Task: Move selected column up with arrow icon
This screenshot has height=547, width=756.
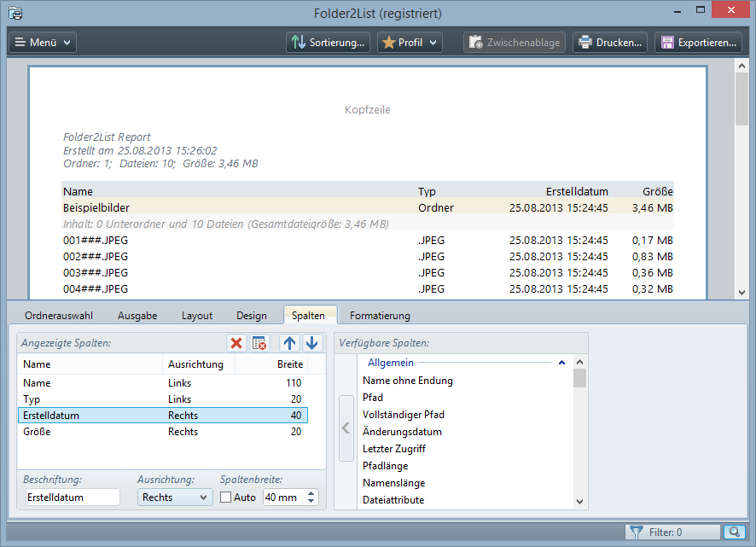Action: [290, 343]
